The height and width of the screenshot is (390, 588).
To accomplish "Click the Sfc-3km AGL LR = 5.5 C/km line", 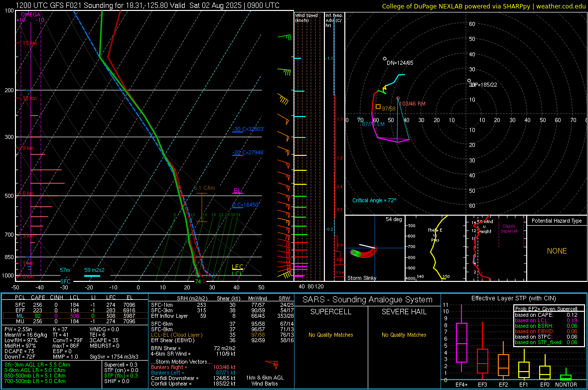I will [37, 365].
